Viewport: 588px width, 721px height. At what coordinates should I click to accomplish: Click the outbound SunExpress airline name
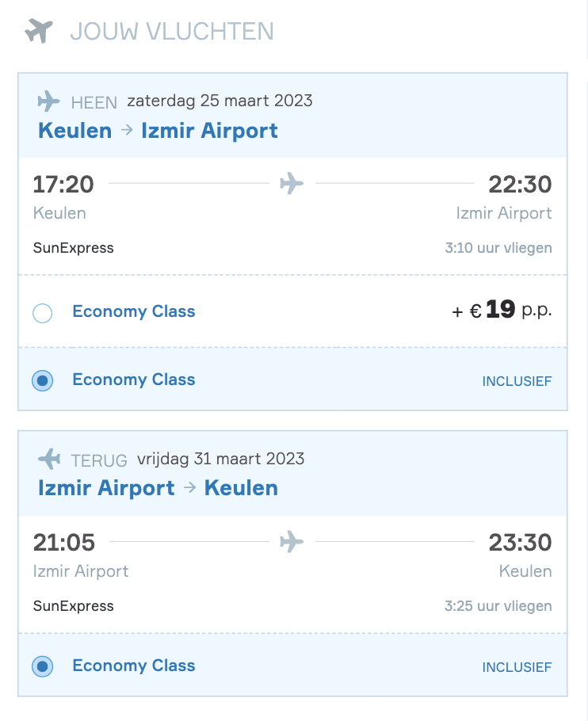73,248
